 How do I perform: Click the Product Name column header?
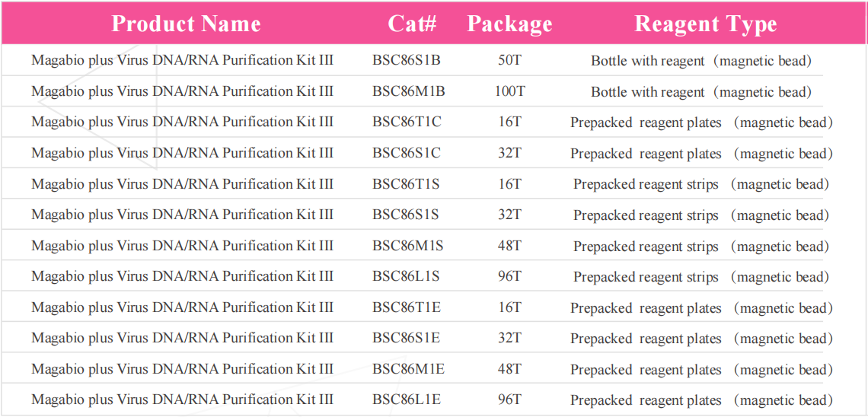186,24
